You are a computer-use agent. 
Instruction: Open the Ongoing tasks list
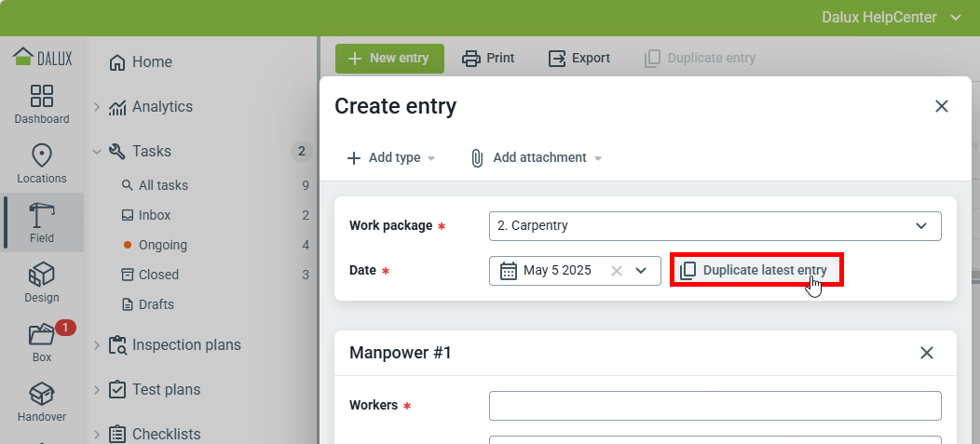click(162, 245)
